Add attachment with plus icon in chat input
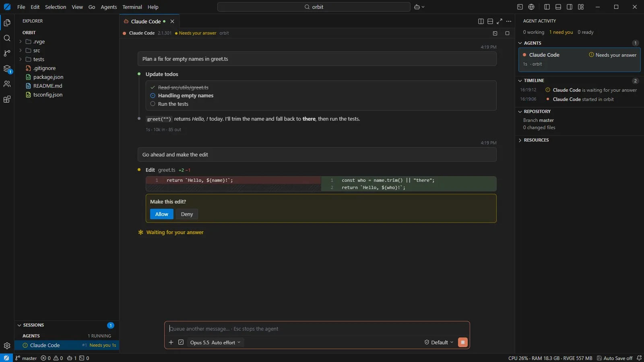Image resolution: width=644 pixels, height=362 pixels. pos(171,342)
